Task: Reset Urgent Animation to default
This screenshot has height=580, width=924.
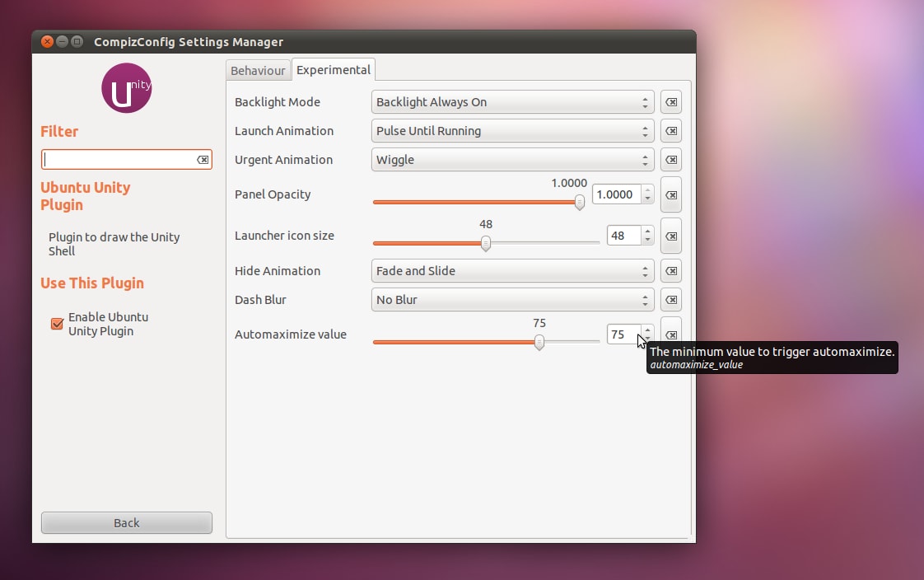Action: click(x=671, y=160)
